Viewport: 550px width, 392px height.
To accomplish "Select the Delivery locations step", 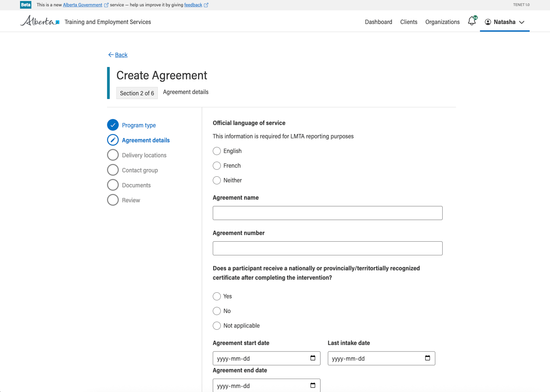I will 144,155.
